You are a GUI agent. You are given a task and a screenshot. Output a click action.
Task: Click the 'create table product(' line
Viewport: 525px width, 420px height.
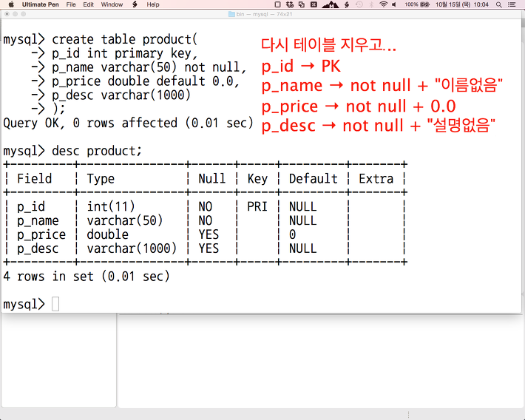point(125,39)
